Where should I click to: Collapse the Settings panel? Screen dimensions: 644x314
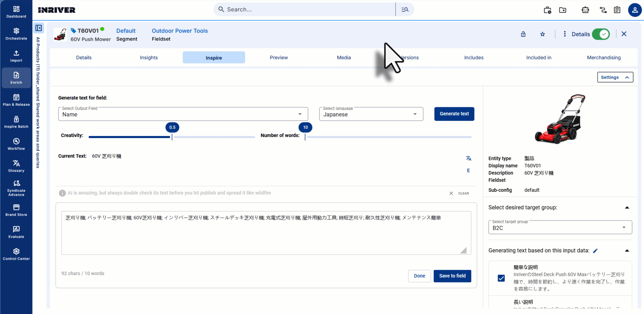[x=615, y=77]
